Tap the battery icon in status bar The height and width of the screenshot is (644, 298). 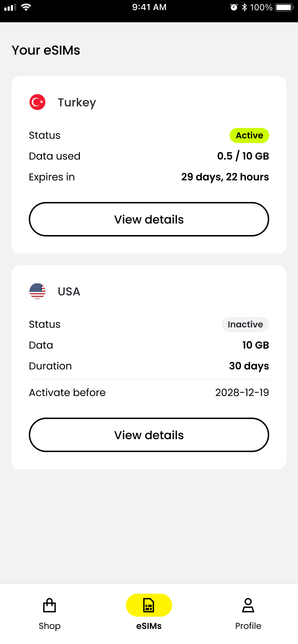click(x=285, y=7)
